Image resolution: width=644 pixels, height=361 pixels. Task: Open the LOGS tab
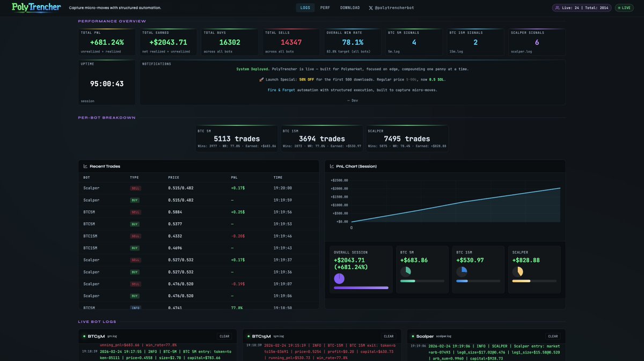305,8
